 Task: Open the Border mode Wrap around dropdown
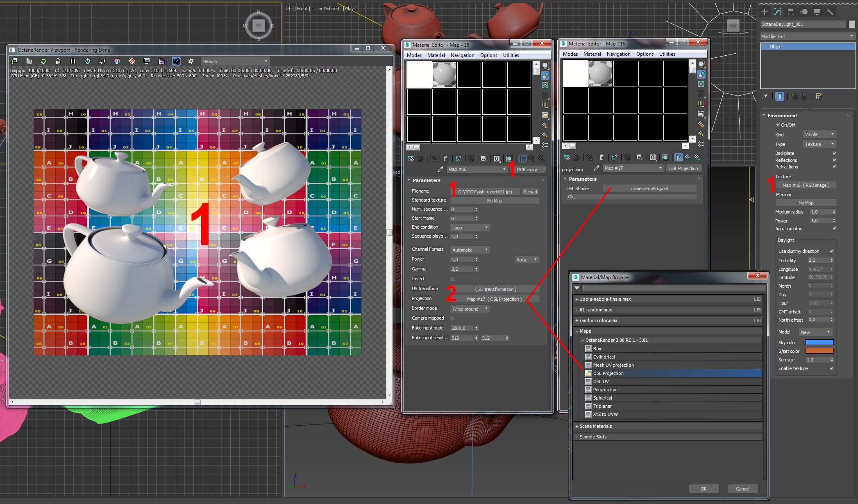(470, 309)
